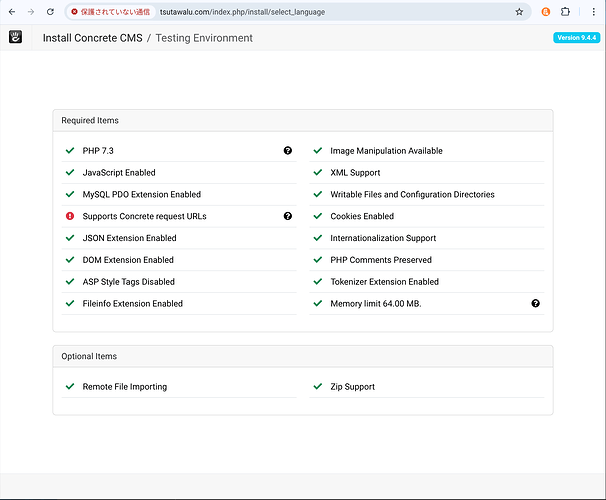
Task: Click the not-secure connection warning chip
Action: click(110, 12)
